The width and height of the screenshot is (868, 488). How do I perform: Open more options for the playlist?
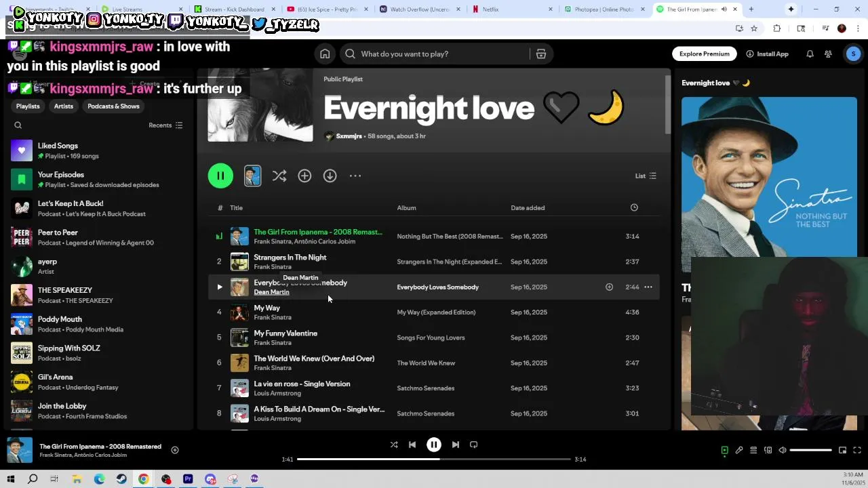355,176
